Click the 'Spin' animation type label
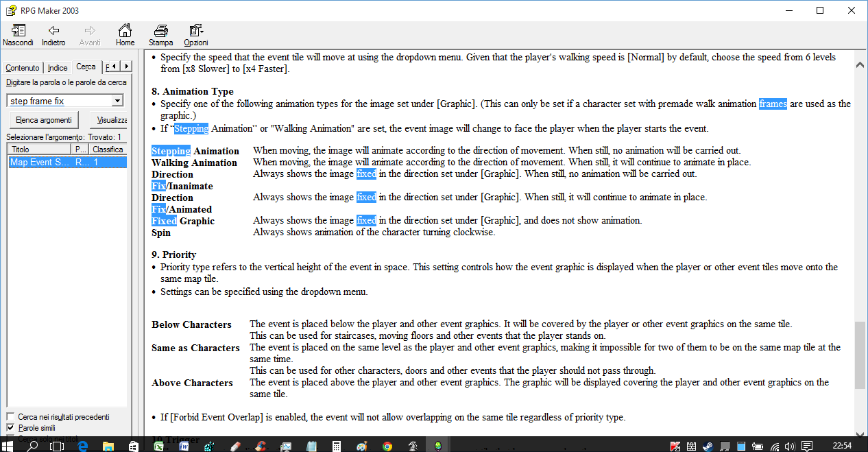868x452 pixels. point(160,233)
